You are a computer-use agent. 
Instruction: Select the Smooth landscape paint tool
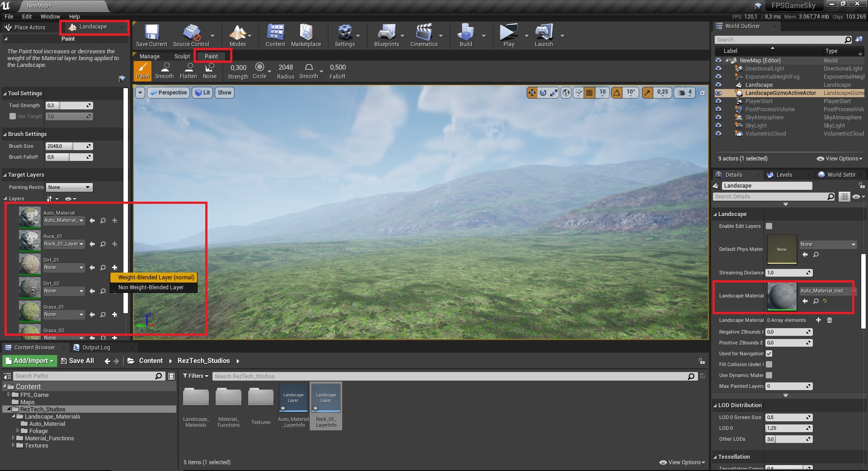pos(164,71)
